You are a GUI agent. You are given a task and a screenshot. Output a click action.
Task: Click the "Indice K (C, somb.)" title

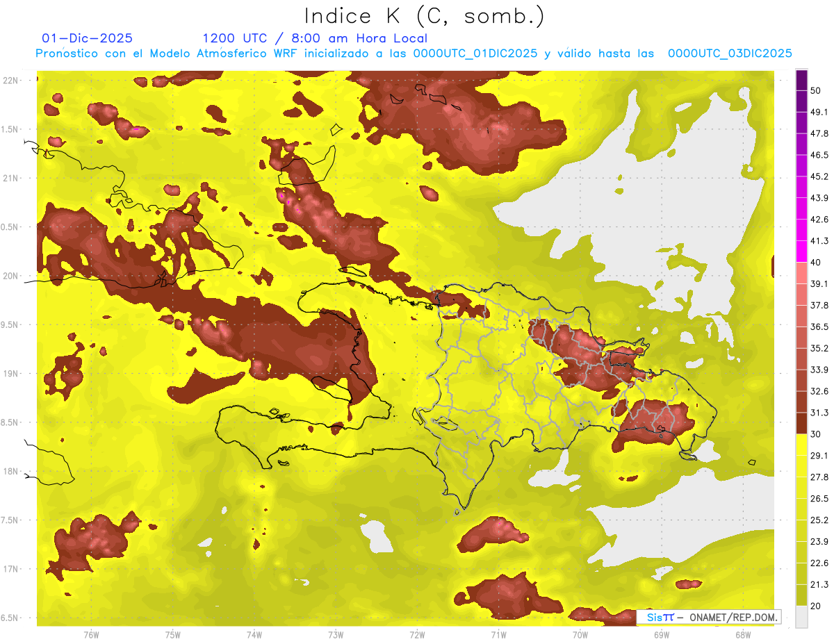tap(425, 16)
